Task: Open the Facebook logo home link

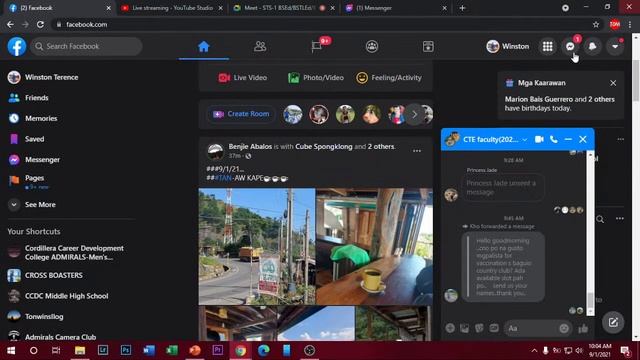Action: pos(17,47)
